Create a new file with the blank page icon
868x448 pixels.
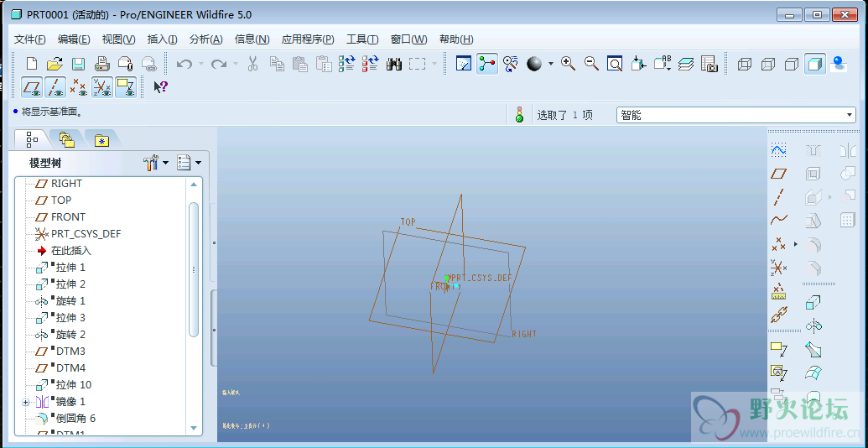click(x=32, y=65)
